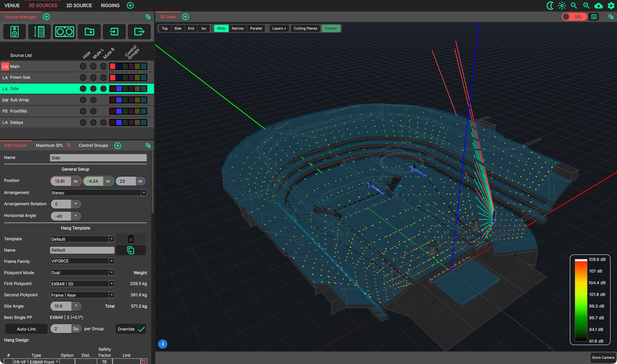Open the Frame Family ViFORCE dropdown

click(x=82, y=261)
